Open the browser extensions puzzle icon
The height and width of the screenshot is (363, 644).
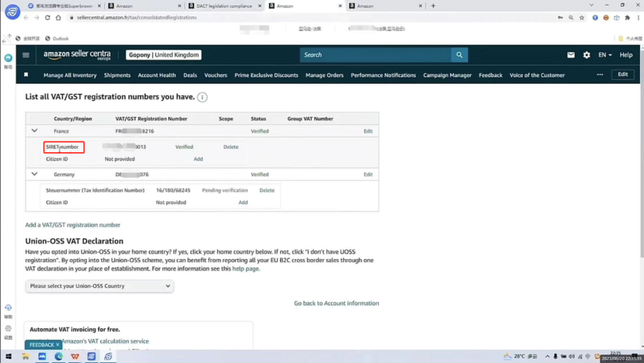627,18
